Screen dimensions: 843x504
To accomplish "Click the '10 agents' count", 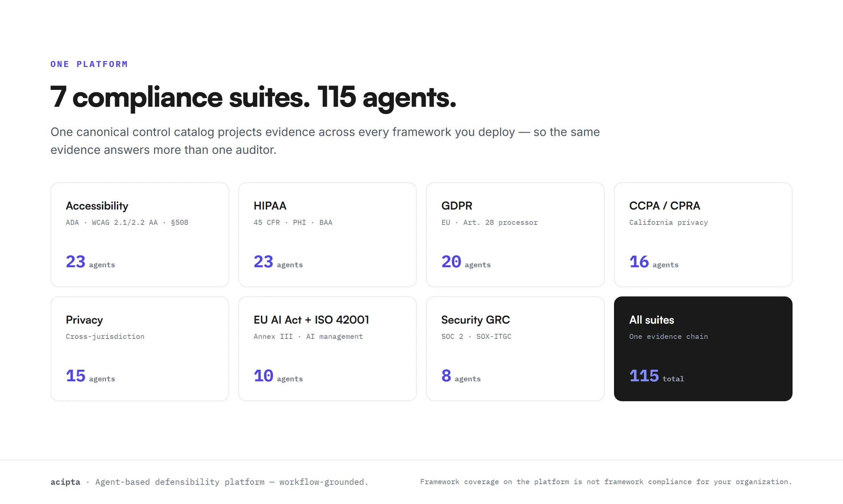I will tap(278, 376).
